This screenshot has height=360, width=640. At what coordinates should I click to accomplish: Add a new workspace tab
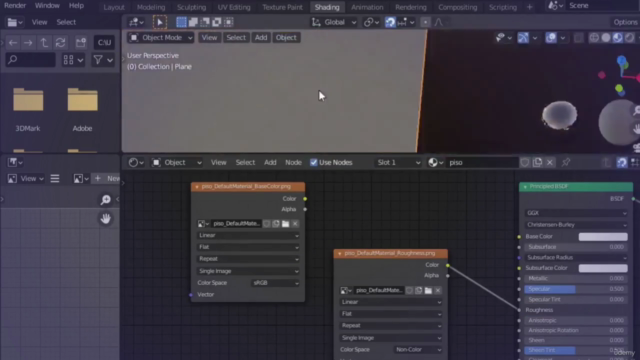click(x=529, y=7)
